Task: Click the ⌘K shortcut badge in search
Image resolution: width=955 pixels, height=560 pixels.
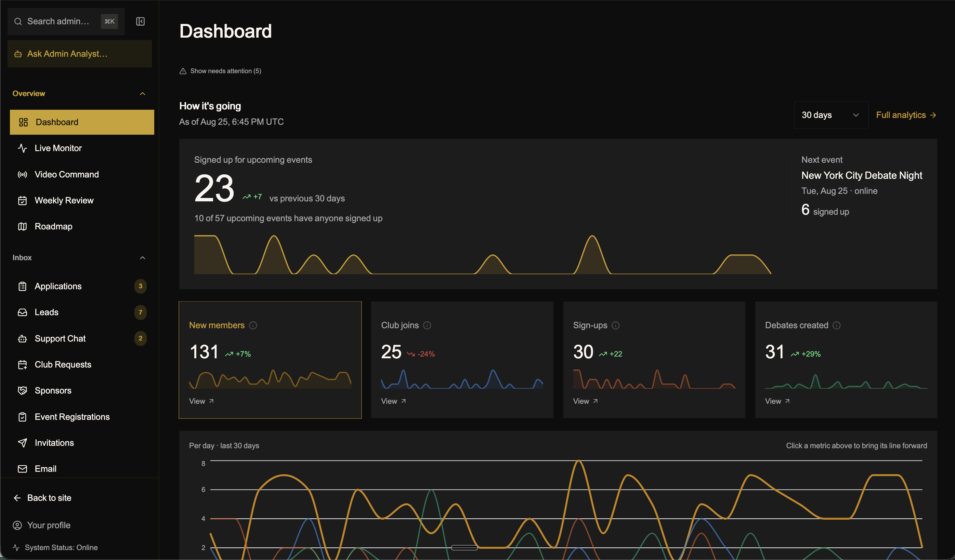Action: [x=109, y=21]
